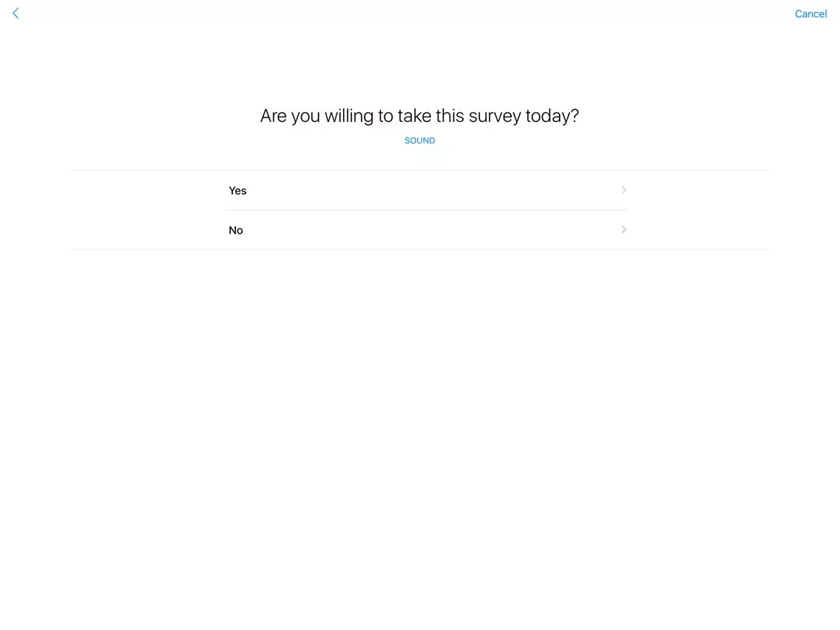The width and height of the screenshot is (840, 630).
Task: Tap the back arrow icon
Action: (x=16, y=13)
